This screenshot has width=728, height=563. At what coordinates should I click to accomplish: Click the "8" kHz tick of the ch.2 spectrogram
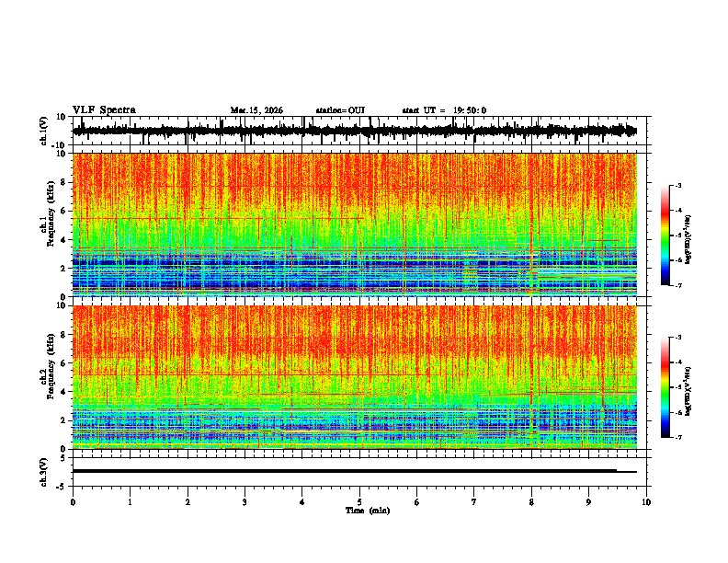point(64,335)
